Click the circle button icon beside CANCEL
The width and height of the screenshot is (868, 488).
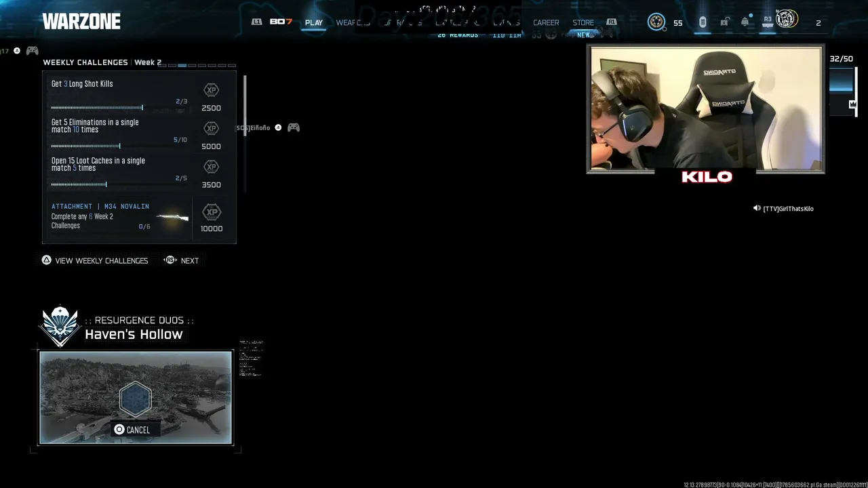pos(119,430)
